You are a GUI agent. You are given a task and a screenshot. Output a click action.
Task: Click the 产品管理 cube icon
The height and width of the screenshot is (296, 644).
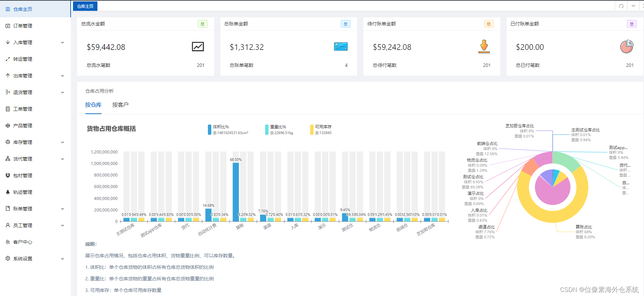7,126
